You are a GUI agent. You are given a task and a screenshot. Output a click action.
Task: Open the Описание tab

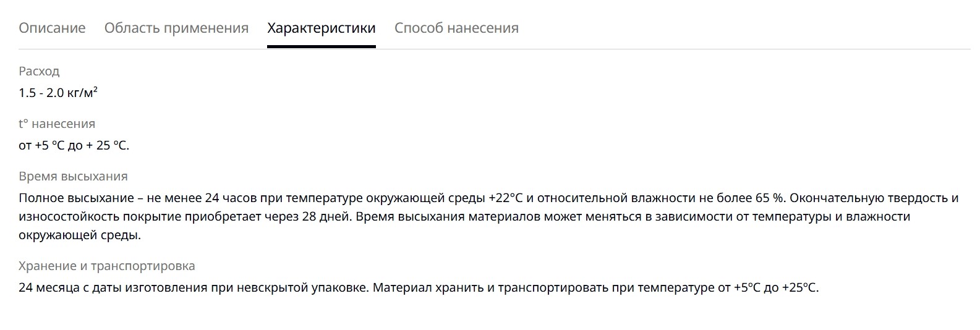tap(52, 28)
